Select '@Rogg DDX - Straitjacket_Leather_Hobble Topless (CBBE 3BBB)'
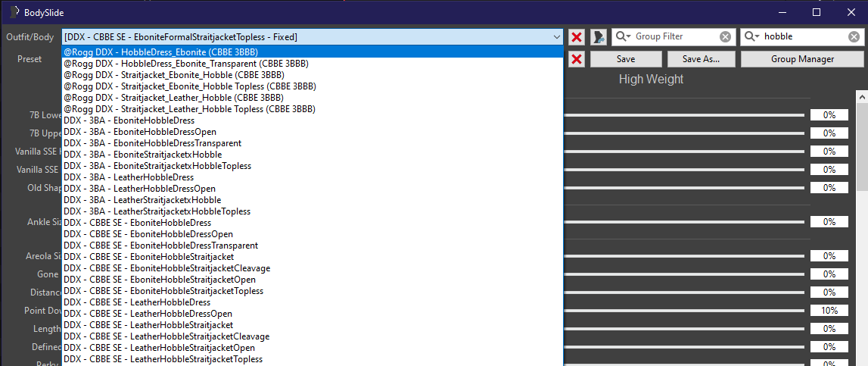868x366 pixels. click(313, 109)
